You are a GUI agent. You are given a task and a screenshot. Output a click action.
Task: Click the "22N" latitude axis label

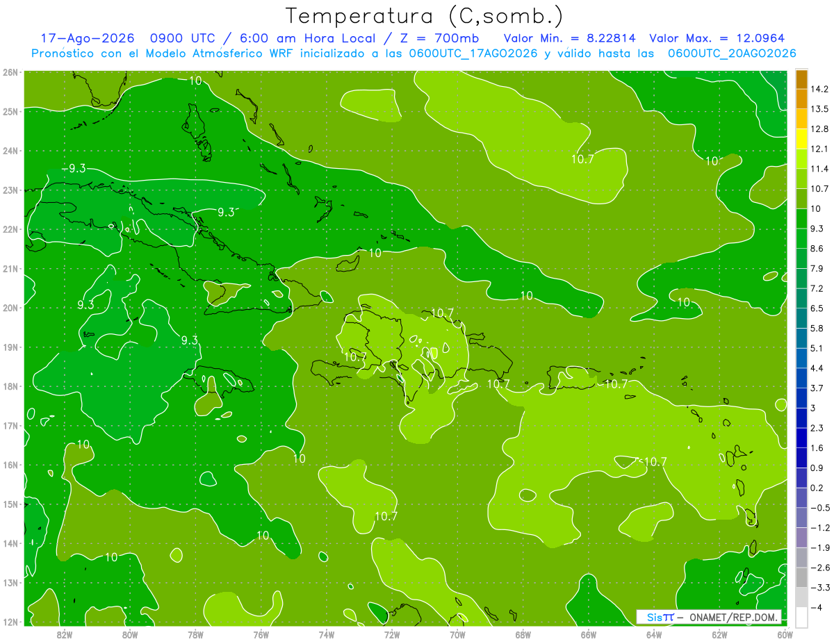[10, 229]
